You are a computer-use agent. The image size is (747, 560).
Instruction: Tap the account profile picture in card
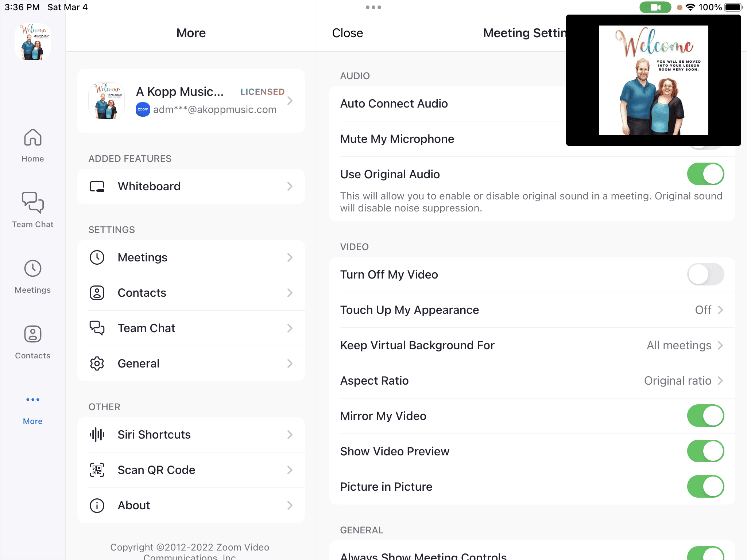pos(107,101)
